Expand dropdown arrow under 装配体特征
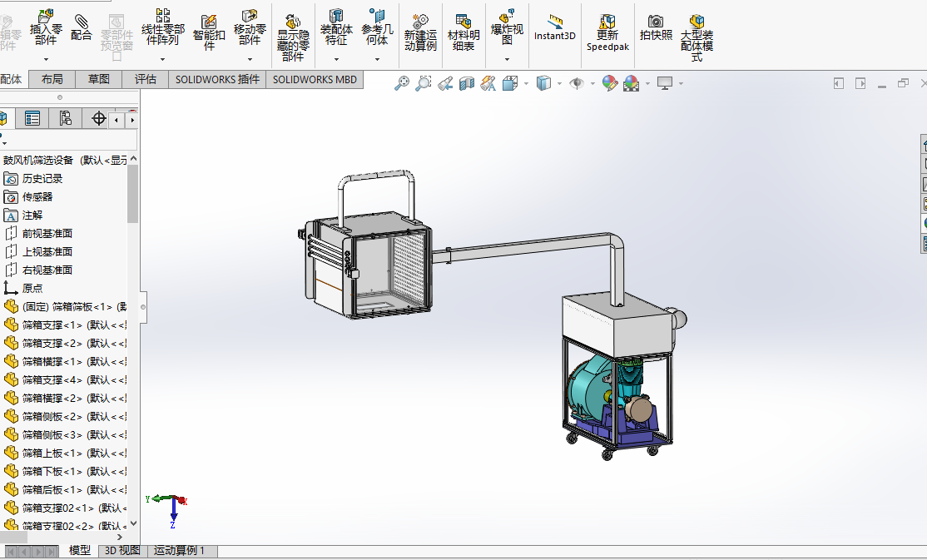This screenshot has width=927, height=560. coord(336,59)
